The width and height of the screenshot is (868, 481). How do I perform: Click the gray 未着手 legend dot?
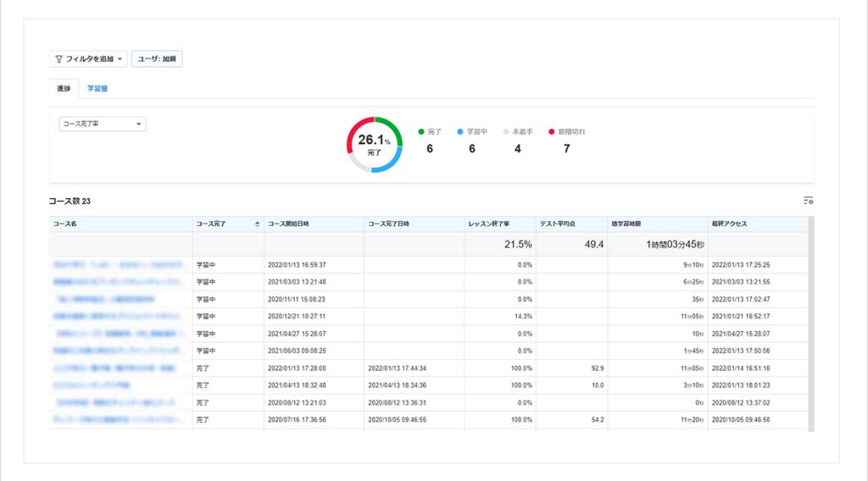pos(506,132)
